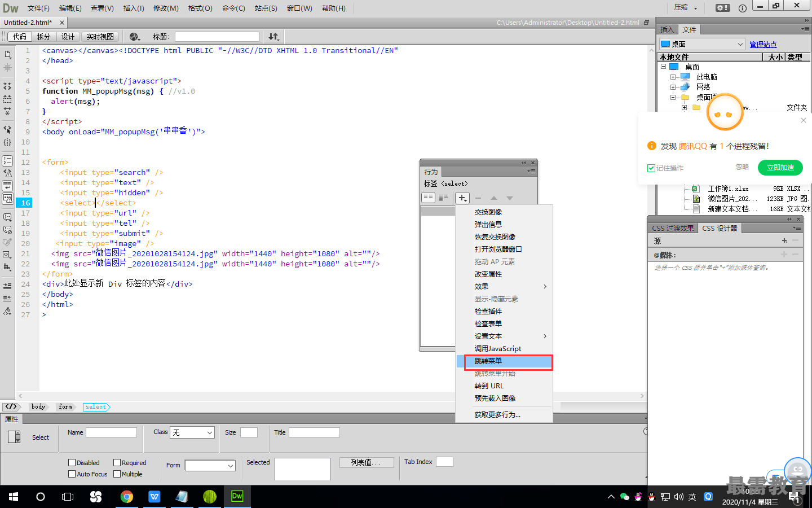Viewport: 812px width, 508px height.
Task: Click 忽略 in the notification popup
Action: tap(742, 167)
